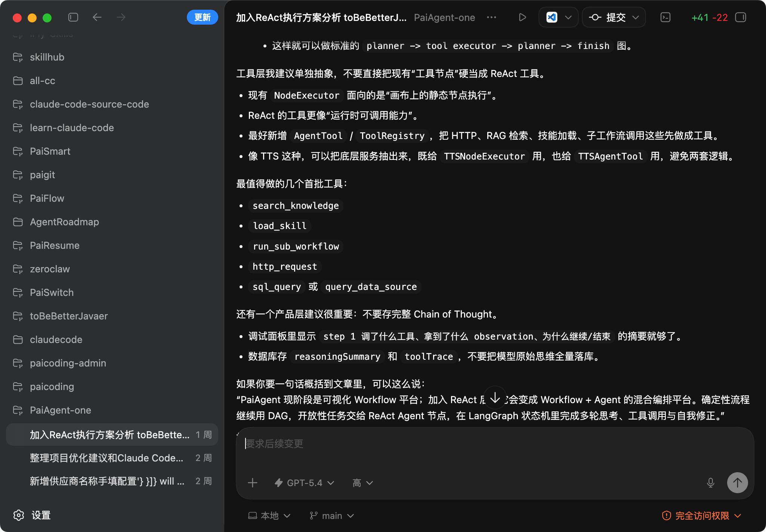
Task: Click the plus attachment icon
Action: pyautogui.click(x=253, y=483)
